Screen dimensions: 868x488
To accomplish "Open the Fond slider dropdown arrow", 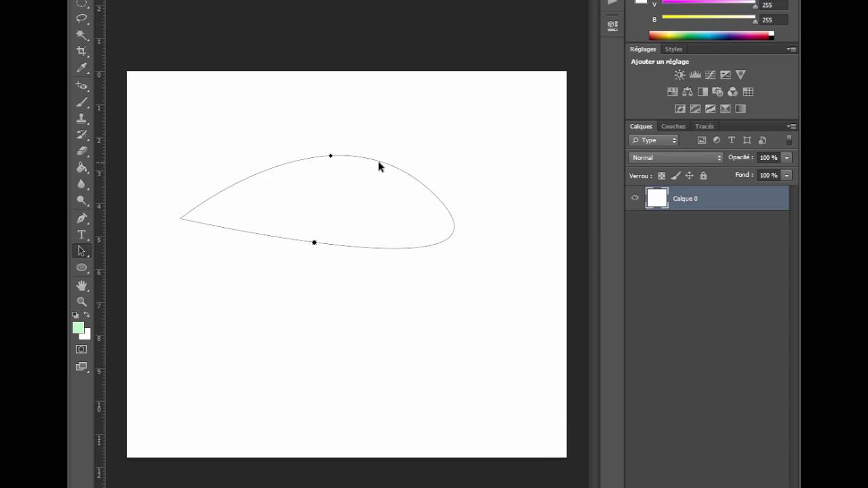I will 787,175.
